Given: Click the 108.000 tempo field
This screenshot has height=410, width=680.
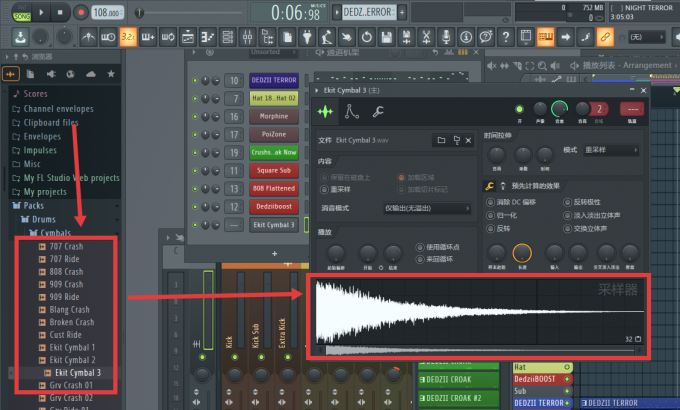Looking at the screenshot, I should (x=107, y=13).
